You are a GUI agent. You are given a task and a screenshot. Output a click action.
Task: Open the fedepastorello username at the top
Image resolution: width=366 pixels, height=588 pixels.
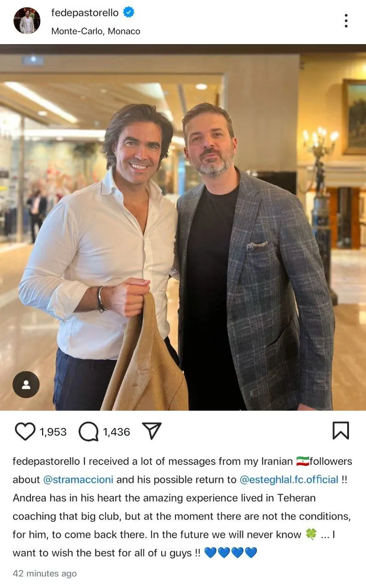85,13
